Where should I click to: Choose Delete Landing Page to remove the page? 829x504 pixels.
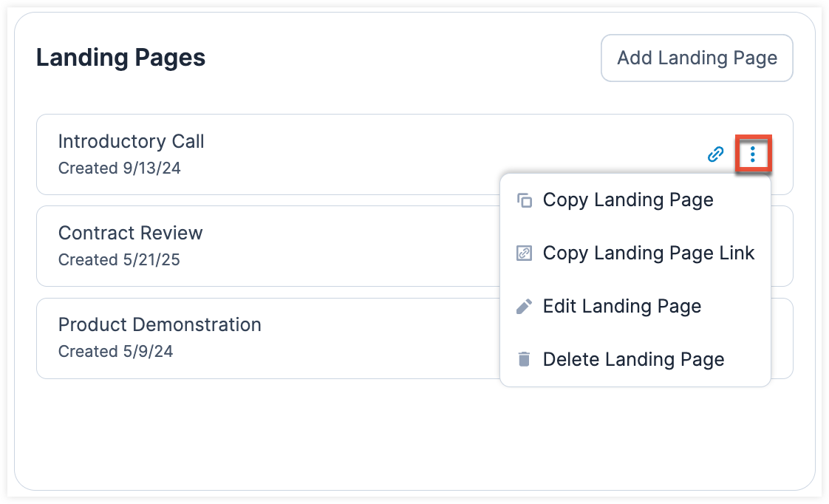tap(633, 359)
